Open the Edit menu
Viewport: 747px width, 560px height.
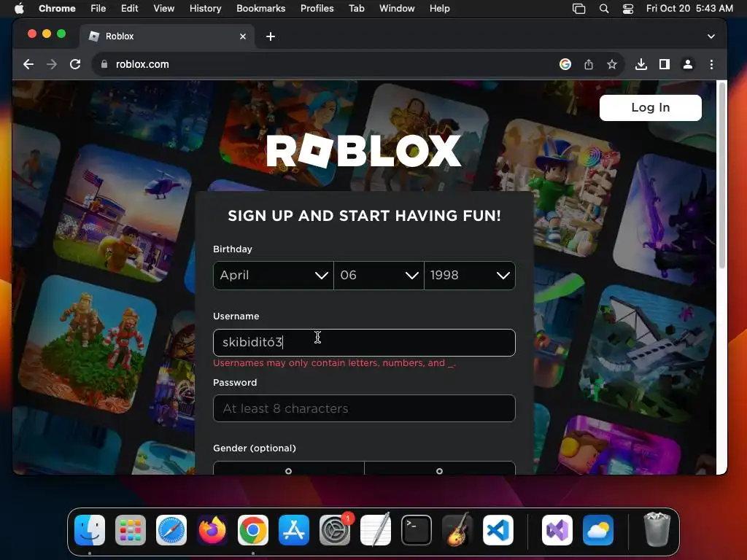click(x=129, y=8)
